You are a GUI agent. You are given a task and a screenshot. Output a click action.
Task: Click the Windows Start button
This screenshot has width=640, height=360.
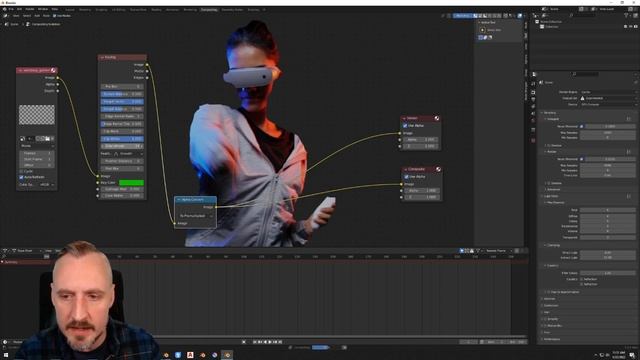5,355
